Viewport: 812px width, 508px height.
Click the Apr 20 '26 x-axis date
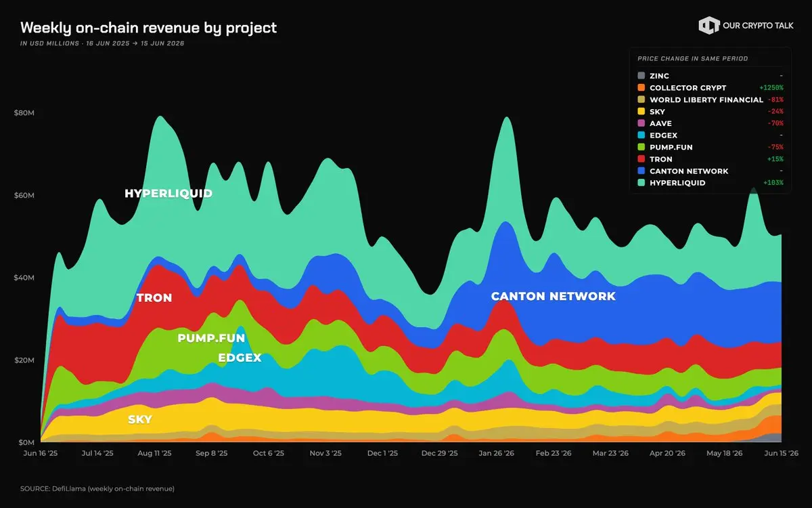pyautogui.click(x=668, y=453)
